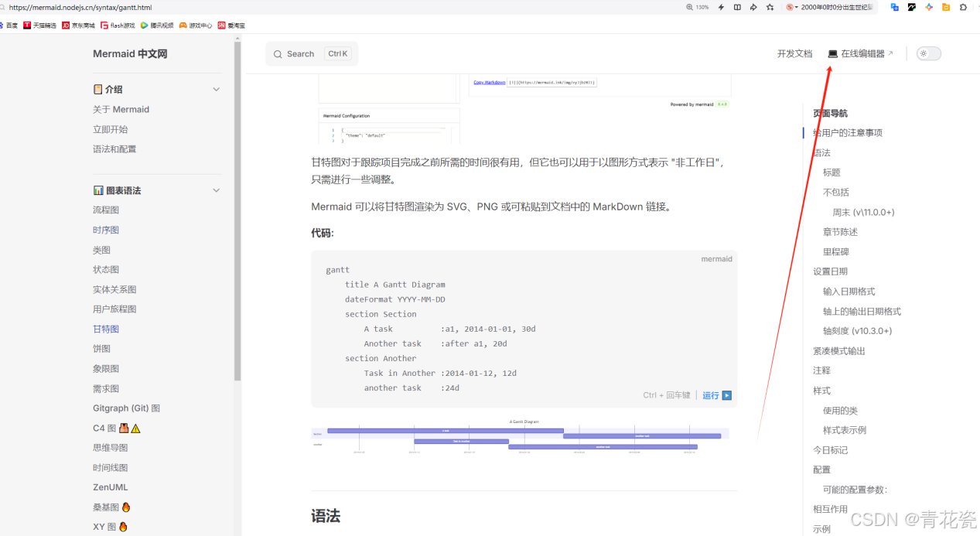Open 类图 sidebar page
This screenshot has width=980, height=536.
coord(101,250)
